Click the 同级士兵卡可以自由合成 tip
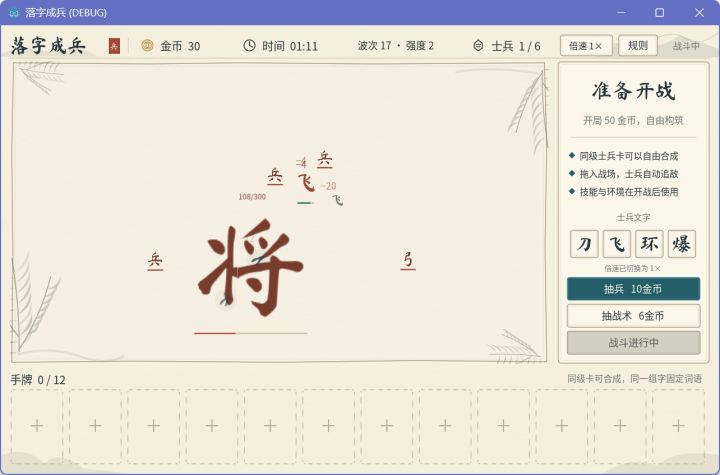 click(629, 156)
